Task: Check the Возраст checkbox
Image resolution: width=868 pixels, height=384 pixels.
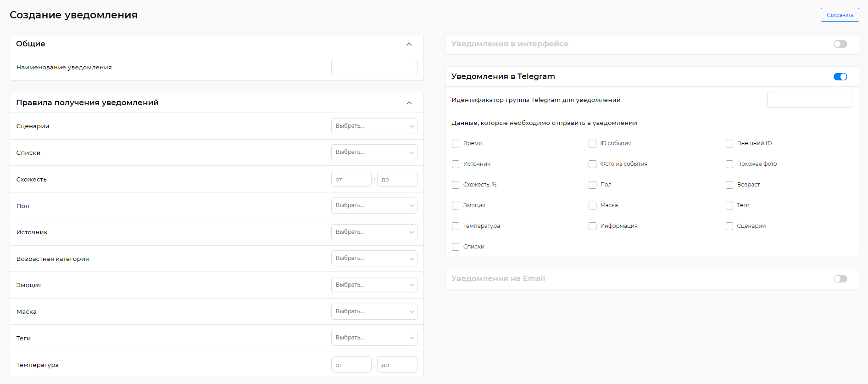Action: pos(729,185)
